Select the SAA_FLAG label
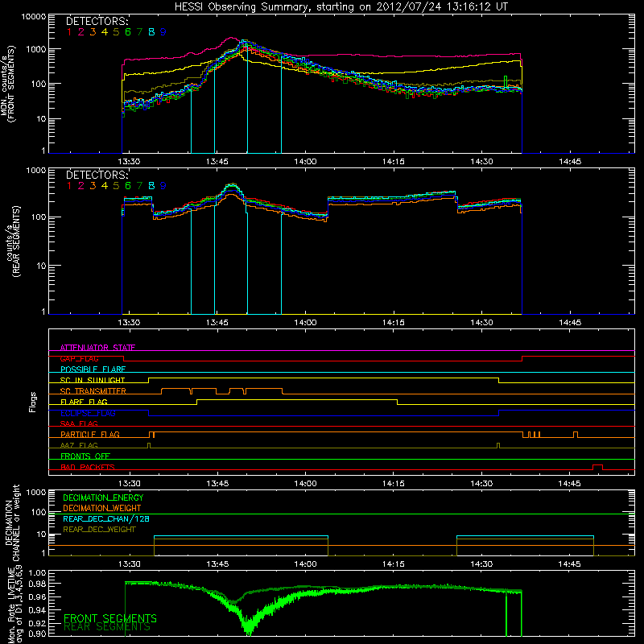 point(79,423)
